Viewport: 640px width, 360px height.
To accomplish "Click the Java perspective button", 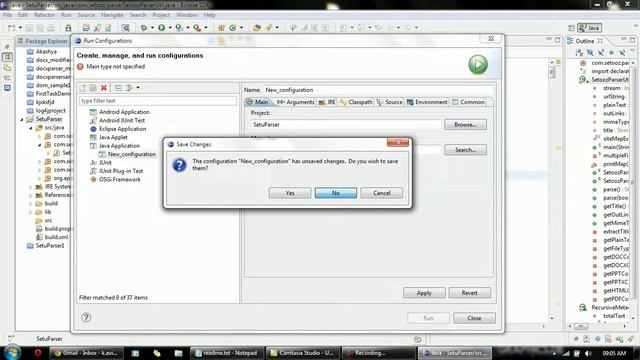I will [590, 28].
